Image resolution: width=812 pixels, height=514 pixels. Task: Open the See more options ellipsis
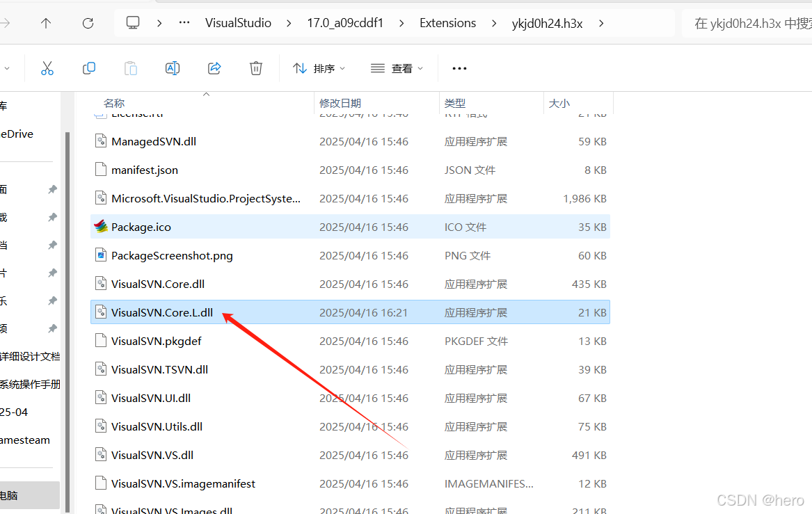(x=459, y=68)
